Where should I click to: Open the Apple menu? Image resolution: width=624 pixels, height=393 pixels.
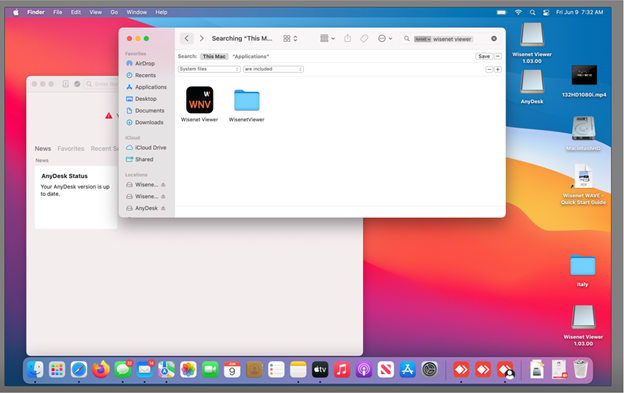click(16, 12)
